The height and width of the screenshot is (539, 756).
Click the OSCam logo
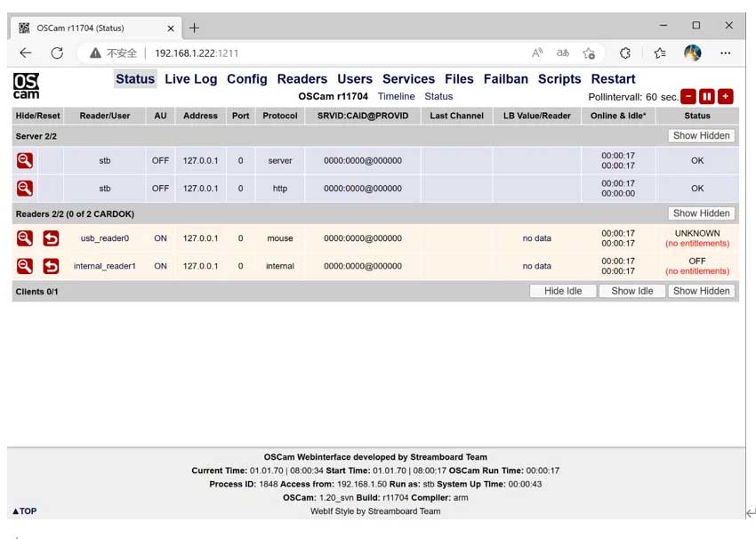[x=26, y=85]
